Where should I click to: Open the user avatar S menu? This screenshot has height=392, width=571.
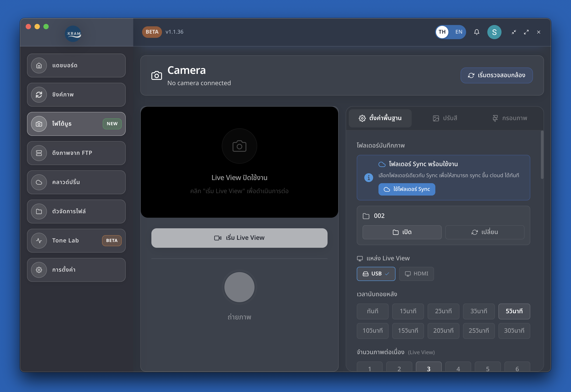(494, 32)
